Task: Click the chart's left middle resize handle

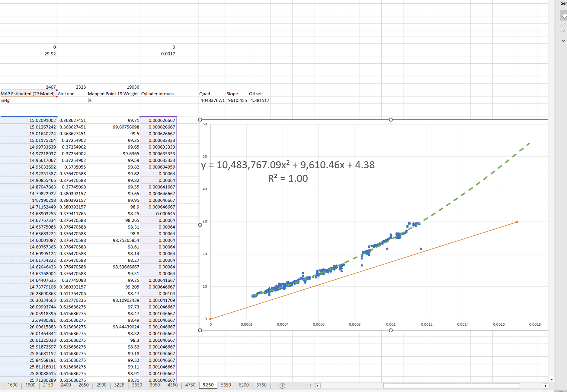Action: 200,225
